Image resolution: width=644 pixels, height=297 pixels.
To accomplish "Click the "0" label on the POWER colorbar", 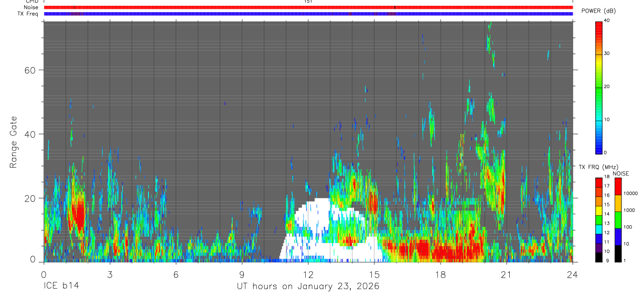I will pos(605,152).
